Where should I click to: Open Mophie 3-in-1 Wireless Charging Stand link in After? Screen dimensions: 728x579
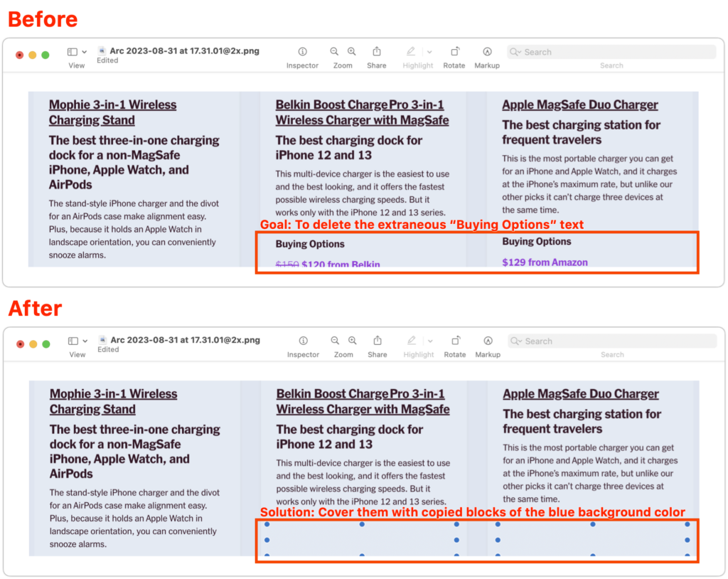tap(114, 401)
